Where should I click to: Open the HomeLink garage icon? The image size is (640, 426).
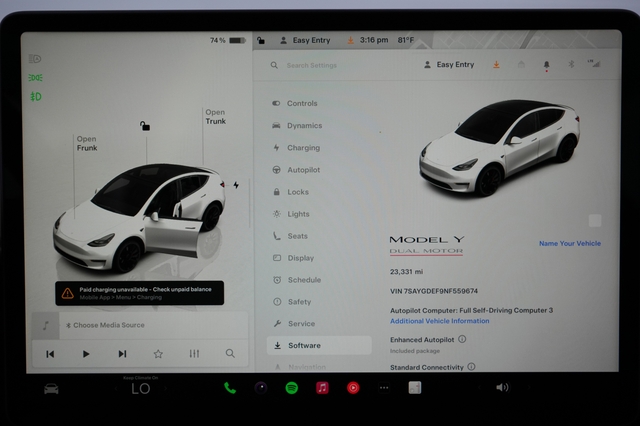tap(521, 64)
